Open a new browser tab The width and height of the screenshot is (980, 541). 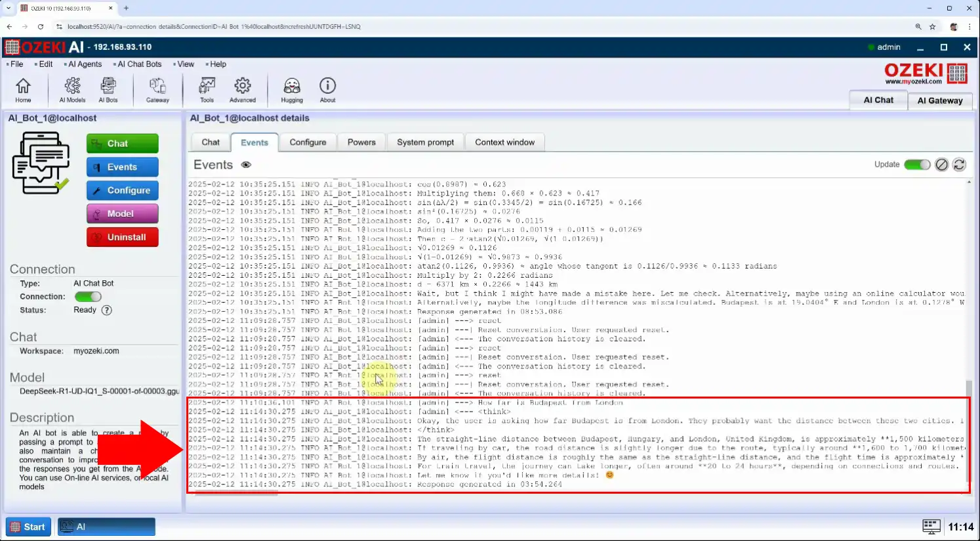126,8
